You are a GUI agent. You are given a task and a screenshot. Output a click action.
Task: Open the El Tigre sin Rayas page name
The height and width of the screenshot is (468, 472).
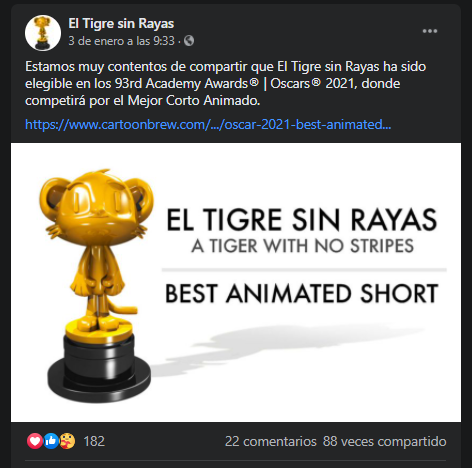tap(121, 24)
